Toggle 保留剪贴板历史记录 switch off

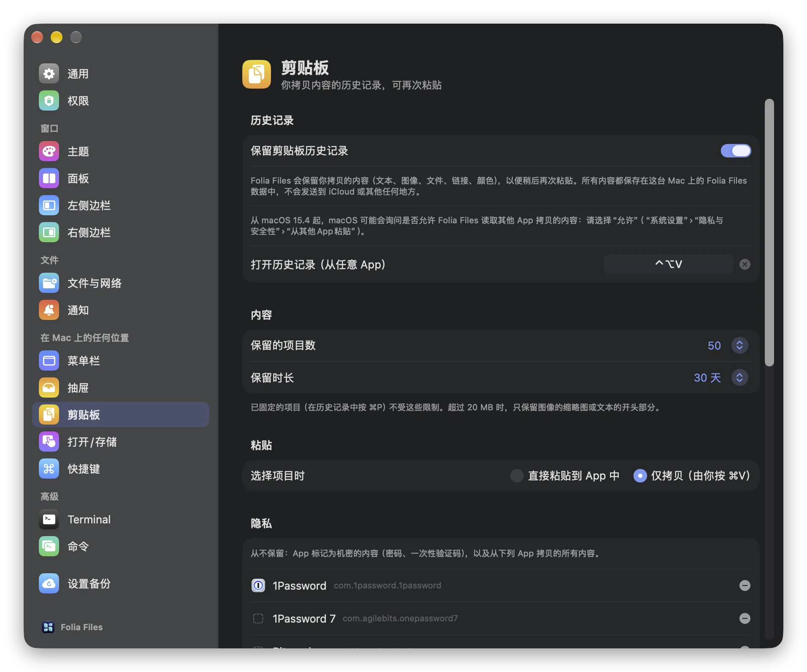[736, 151]
